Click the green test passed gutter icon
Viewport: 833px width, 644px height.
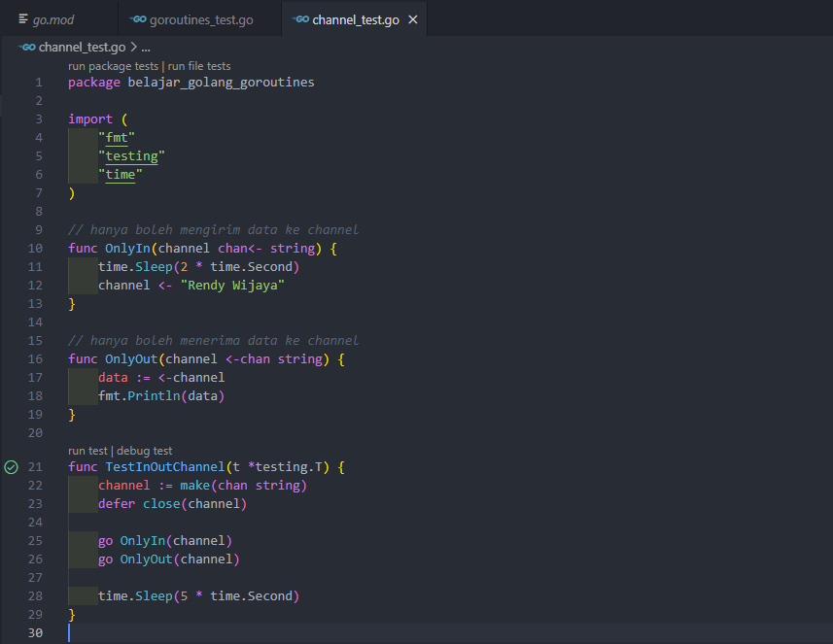click(11, 467)
